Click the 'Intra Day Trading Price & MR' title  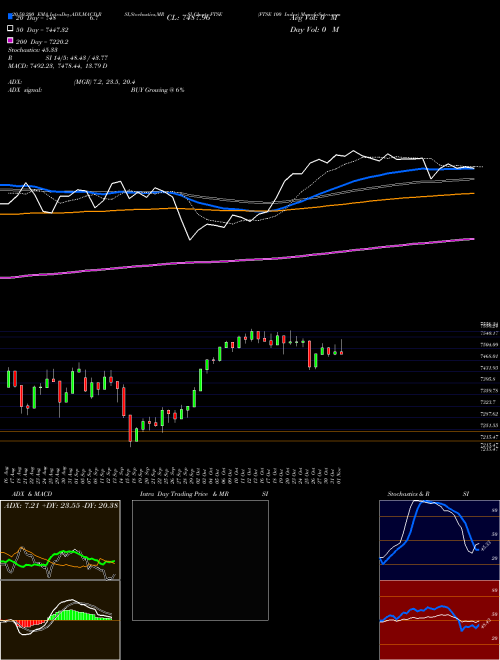pos(184,494)
